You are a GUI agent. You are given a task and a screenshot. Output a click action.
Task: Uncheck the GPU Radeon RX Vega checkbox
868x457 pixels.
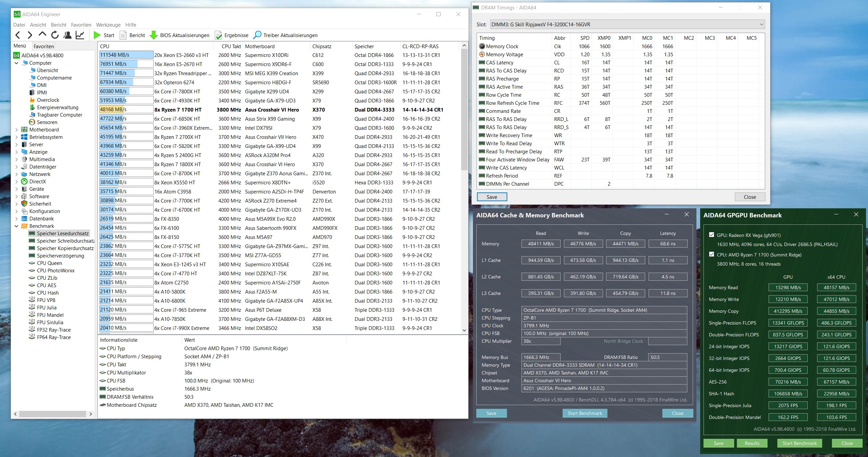(712, 235)
